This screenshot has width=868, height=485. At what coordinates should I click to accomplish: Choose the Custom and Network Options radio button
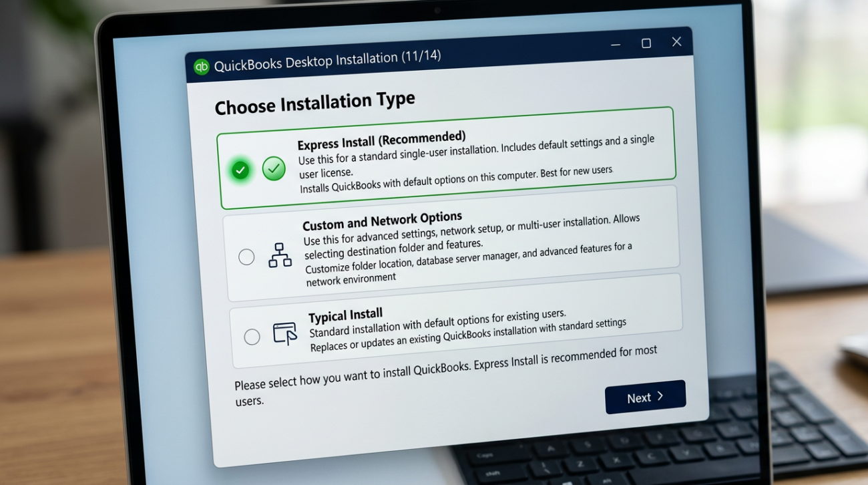[x=246, y=257]
